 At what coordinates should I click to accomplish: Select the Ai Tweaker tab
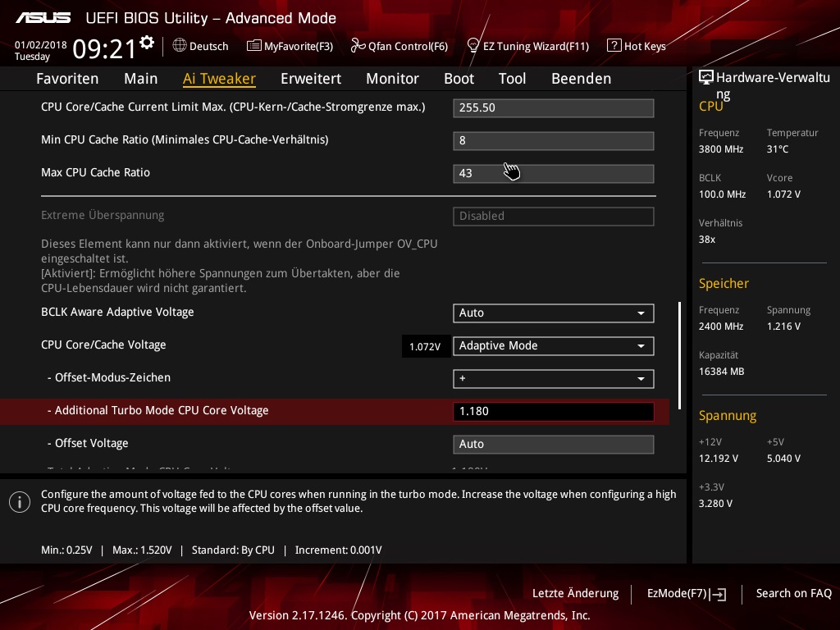tap(219, 79)
